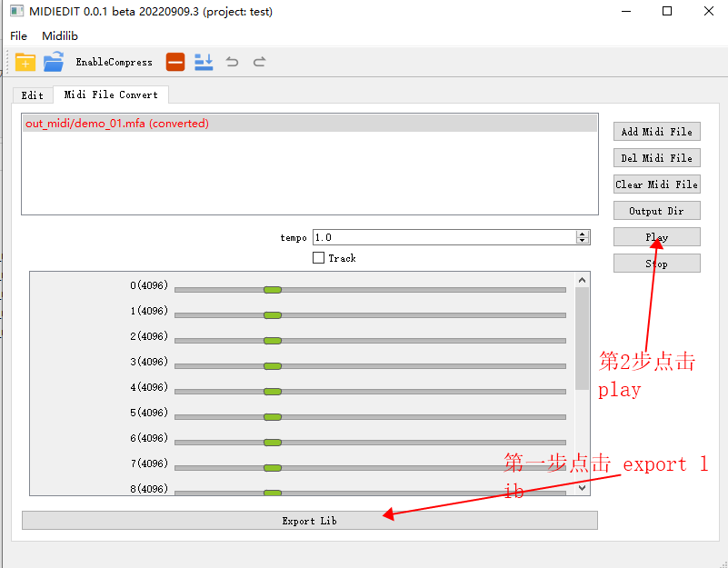Click the Play button
728x568 pixels.
(656, 237)
